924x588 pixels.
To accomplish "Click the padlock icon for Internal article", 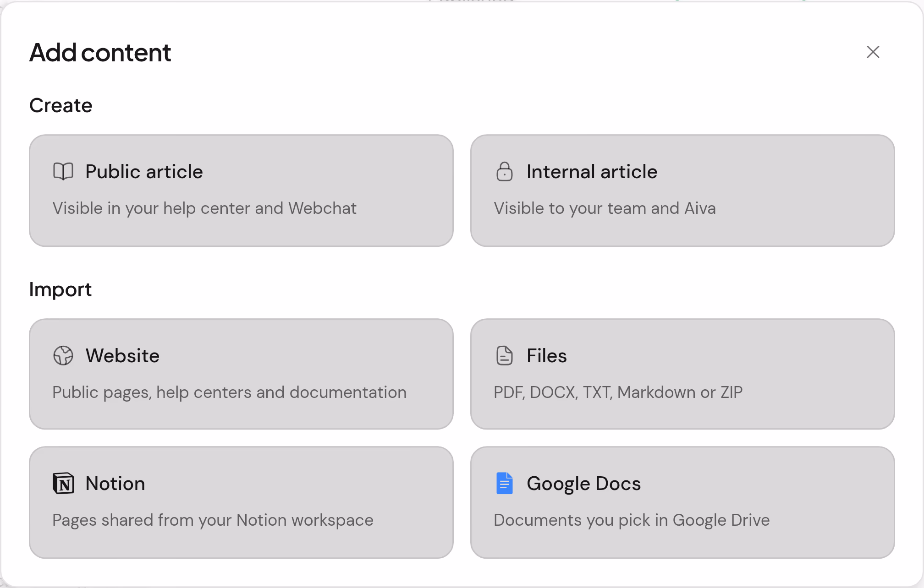I will [505, 172].
